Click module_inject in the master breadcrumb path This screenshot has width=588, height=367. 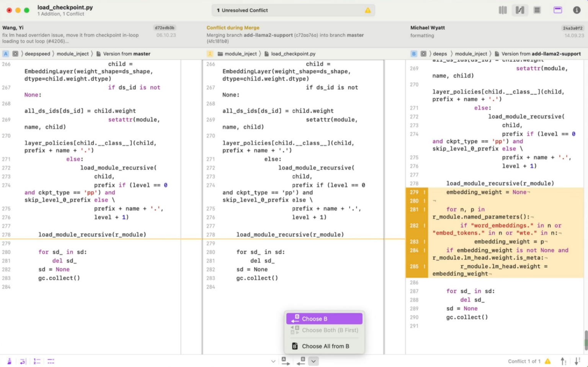click(x=72, y=54)
